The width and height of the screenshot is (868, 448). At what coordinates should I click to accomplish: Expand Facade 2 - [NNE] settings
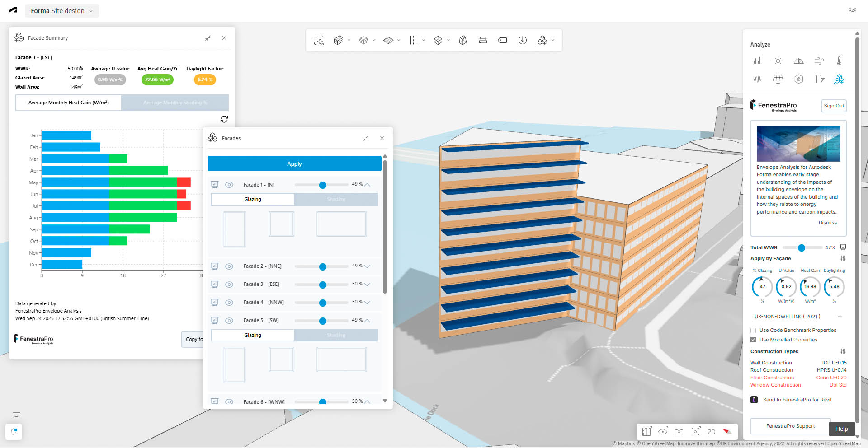pyautogui.click(x=367, y=266)
